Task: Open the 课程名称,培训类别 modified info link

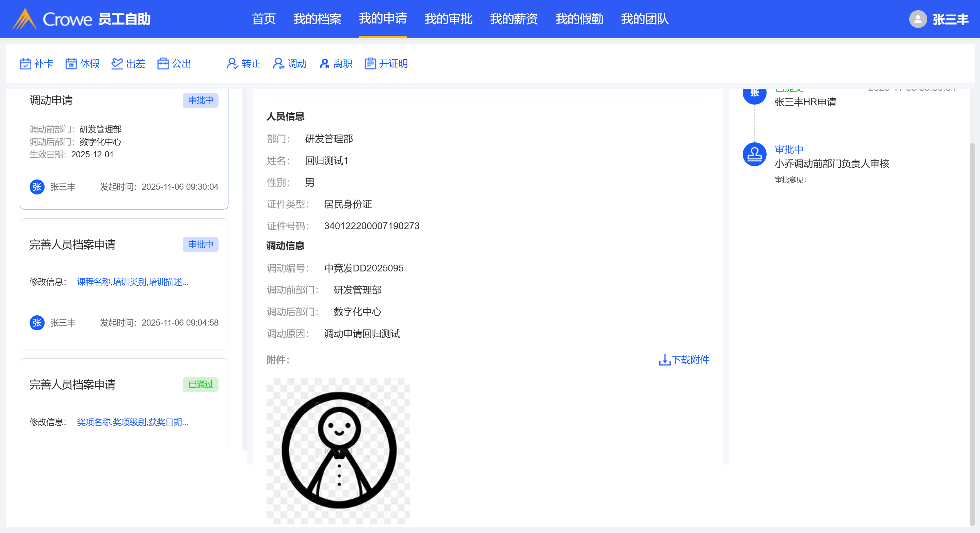Action: point(133,282)
